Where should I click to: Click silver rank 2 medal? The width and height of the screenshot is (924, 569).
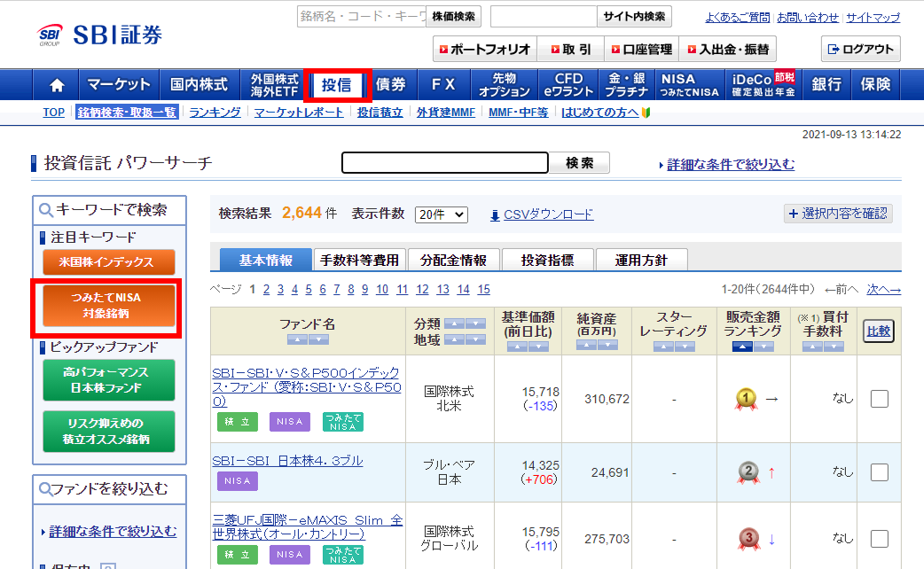[748, 472]
